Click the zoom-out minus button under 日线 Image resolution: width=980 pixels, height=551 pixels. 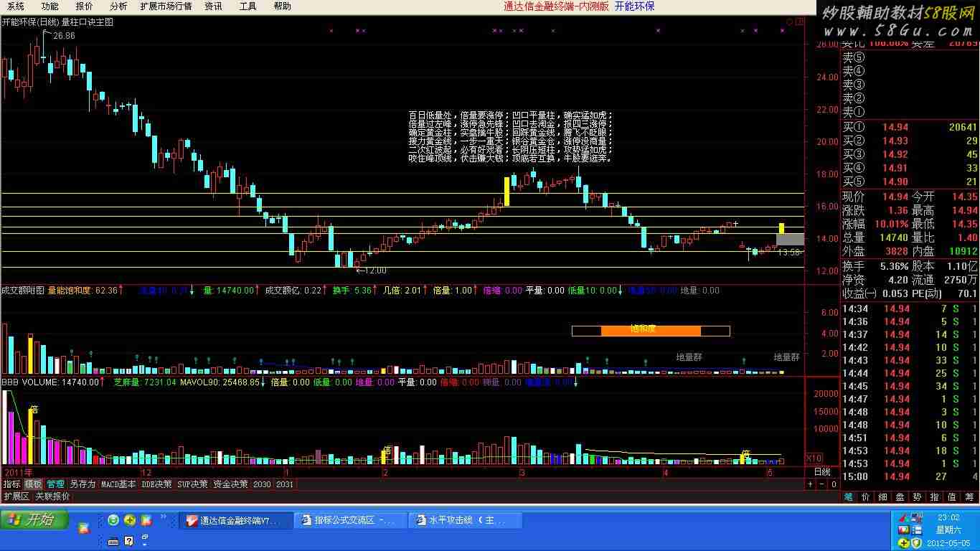(821, 484)
